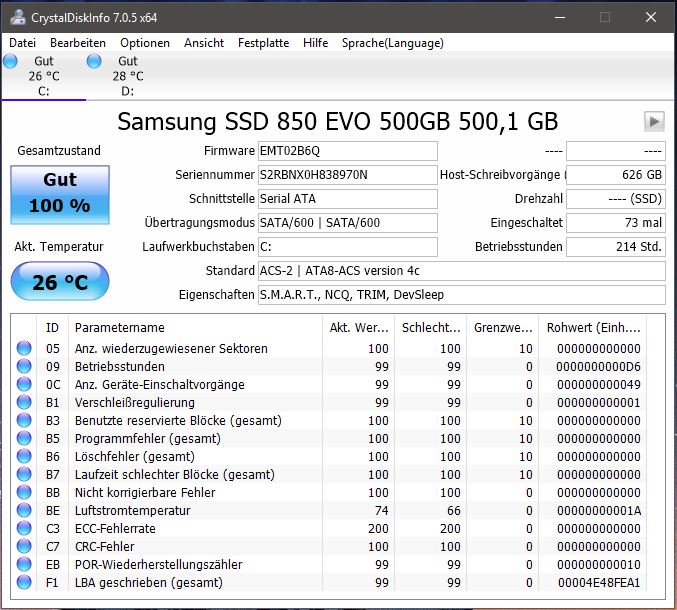
Task: Select the C: drive tab
Action: pos(44,76)
